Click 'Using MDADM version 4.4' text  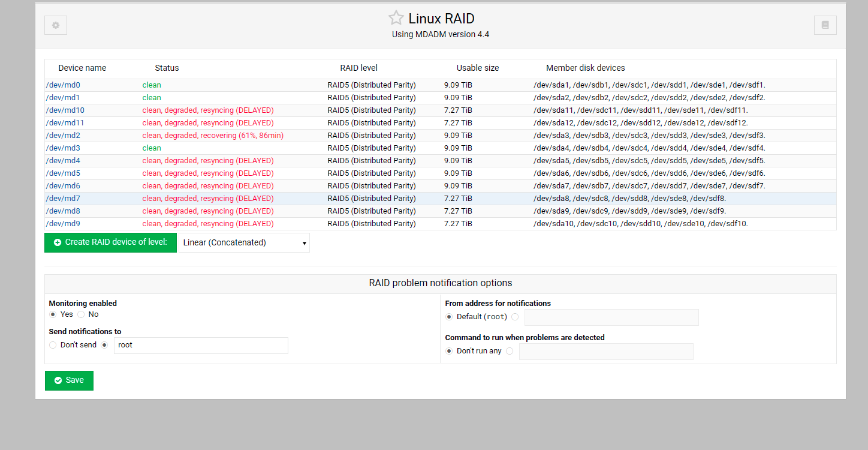[x=441, y=34]
